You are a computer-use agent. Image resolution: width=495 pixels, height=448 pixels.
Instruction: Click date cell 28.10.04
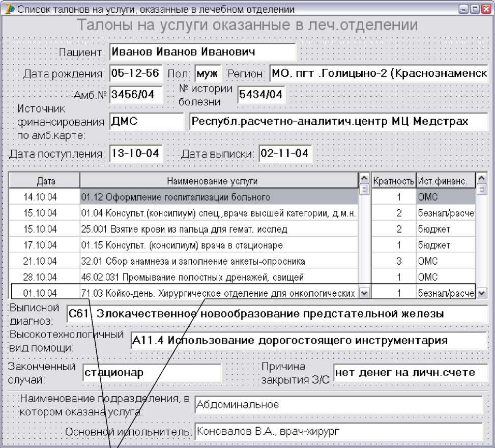44,277
